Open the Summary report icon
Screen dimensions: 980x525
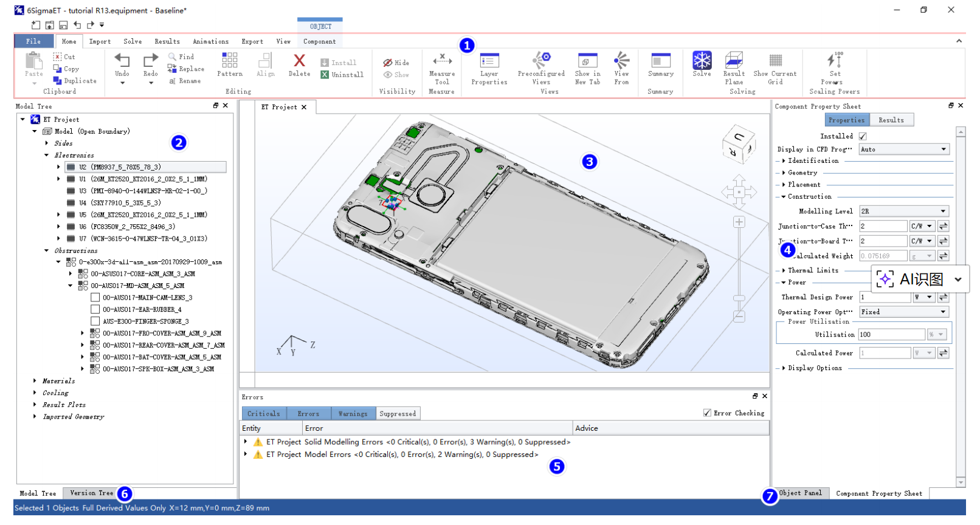pyautogui.click(x=660, y=61)
